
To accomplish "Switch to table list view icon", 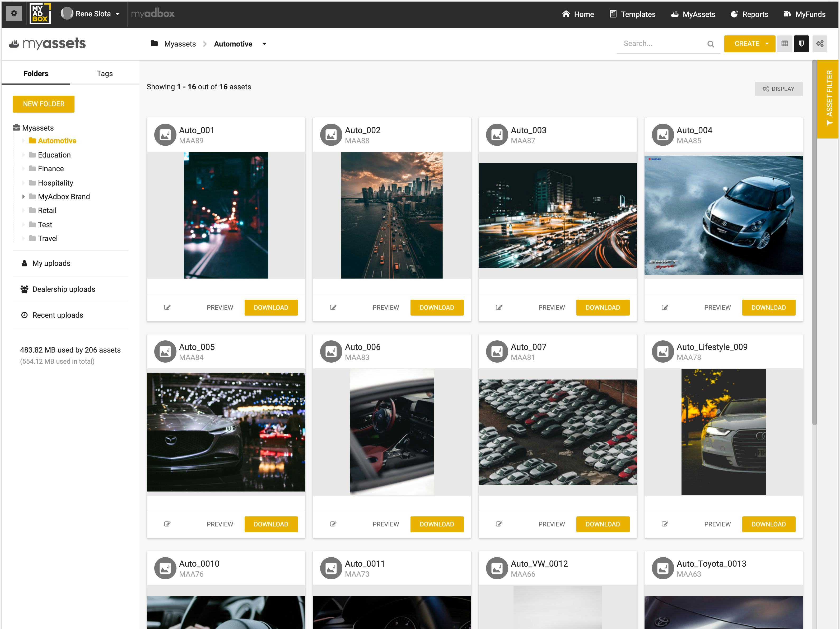I will click(x=785, y=44).
